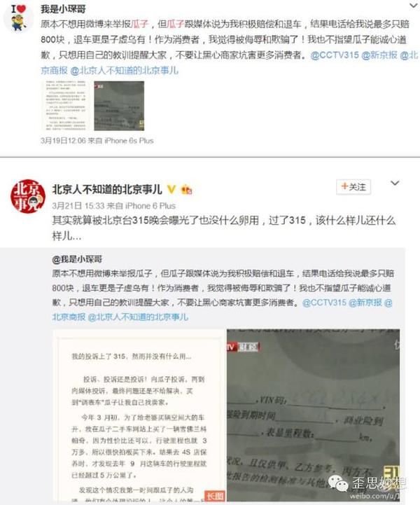Open 我是小琛哥 minion avatar
This screenshot has height=505, width=420.
(18, 18)
